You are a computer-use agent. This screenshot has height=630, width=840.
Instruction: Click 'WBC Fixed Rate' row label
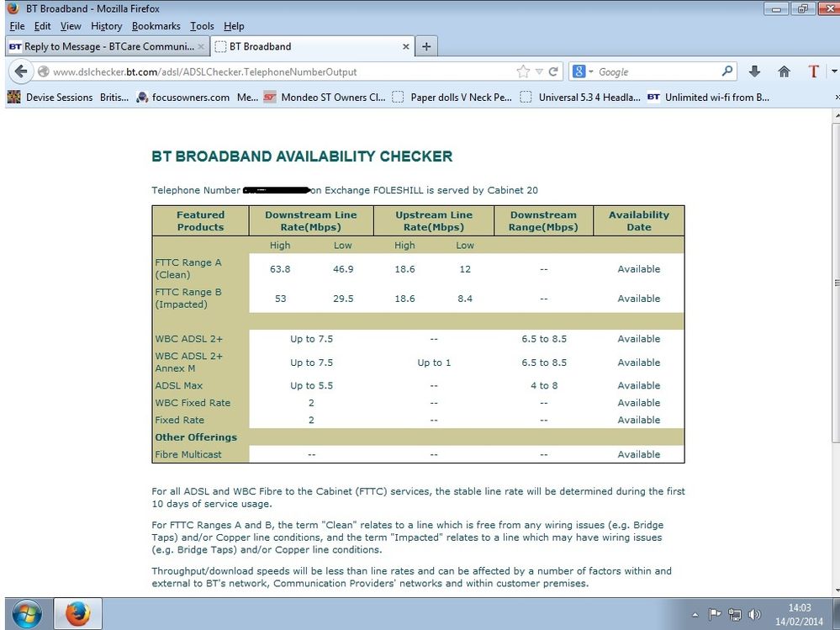(193, 402)
